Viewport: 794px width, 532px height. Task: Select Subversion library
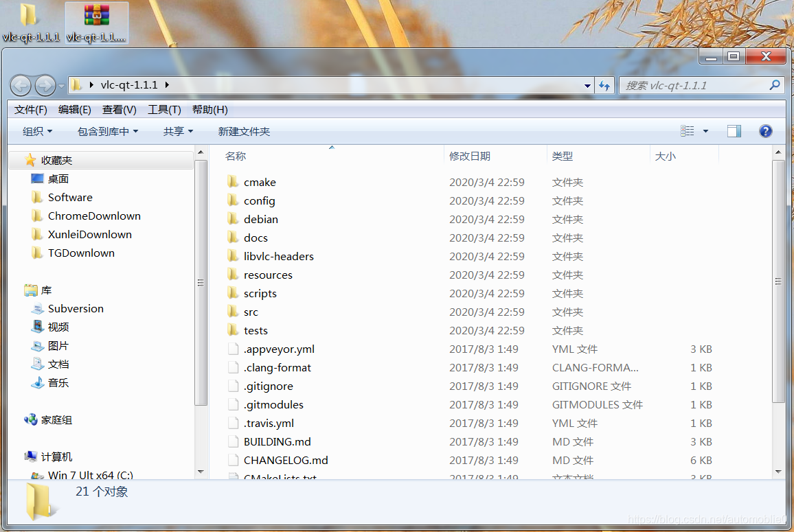tap(76, 309)
